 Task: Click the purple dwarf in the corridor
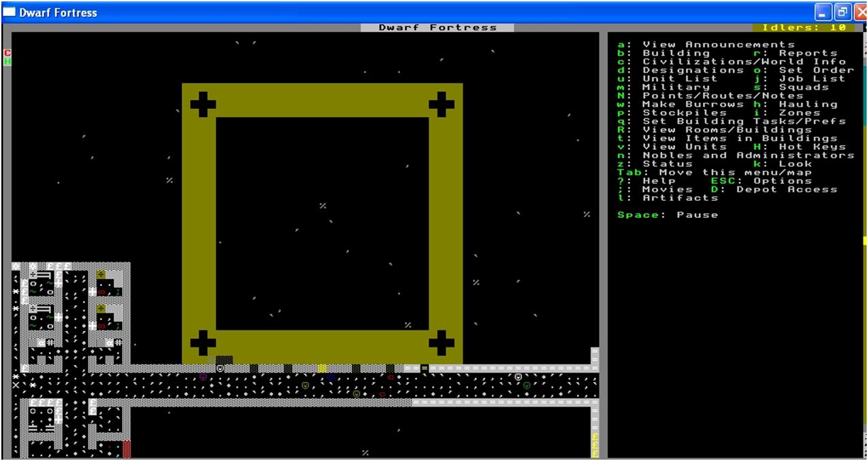click(203, 377)
